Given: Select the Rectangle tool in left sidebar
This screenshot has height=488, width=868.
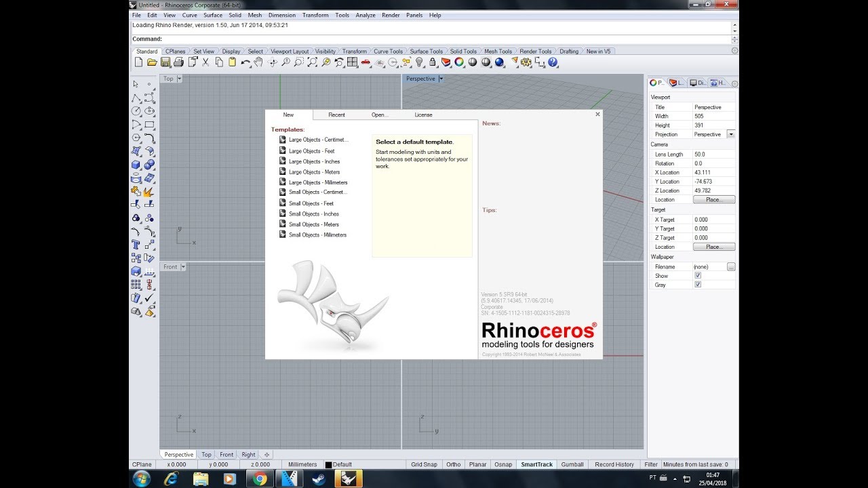Looking at the screenshot, I should (x=149, y=124).
